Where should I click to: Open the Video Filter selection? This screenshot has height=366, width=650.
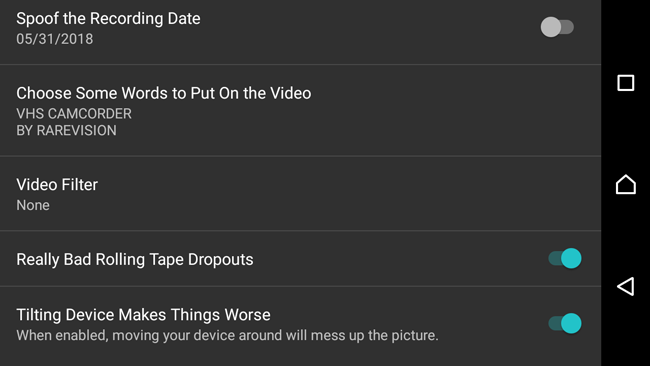(x=301, y=194)
